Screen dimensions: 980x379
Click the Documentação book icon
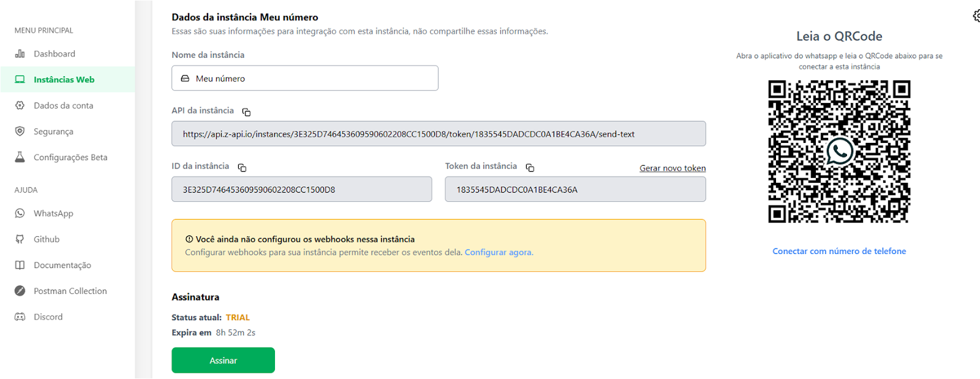pyautogui.click(x=20, y=265)
